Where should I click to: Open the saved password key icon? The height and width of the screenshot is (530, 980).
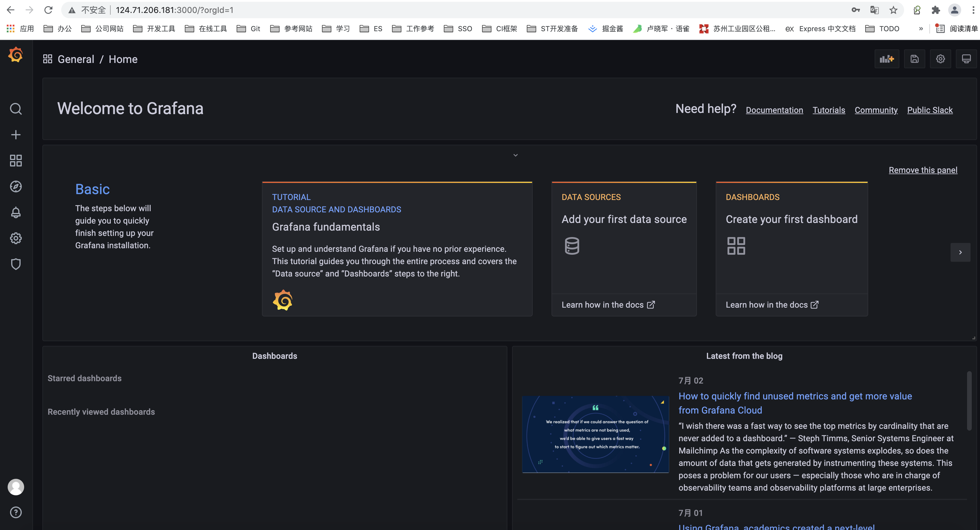click(856, 10)
